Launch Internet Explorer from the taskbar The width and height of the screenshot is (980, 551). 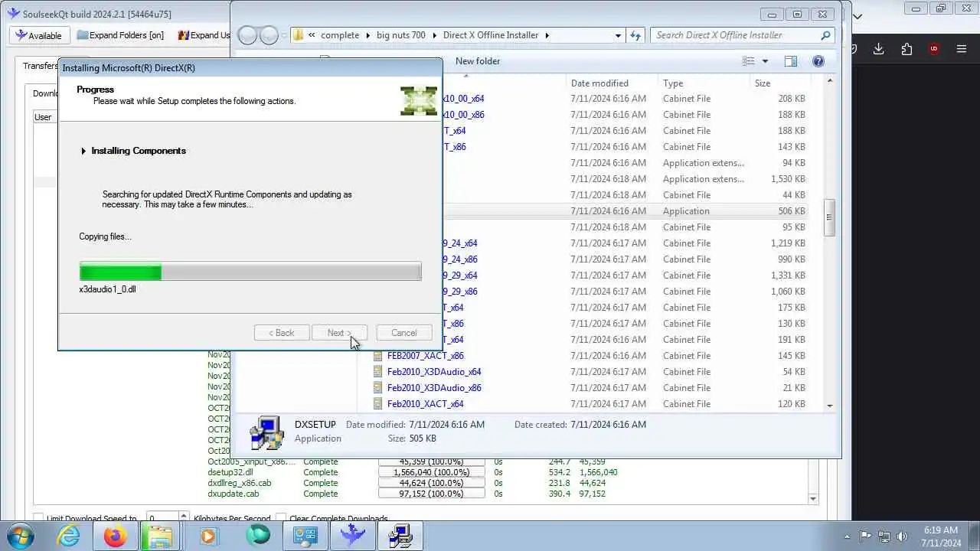click(69, 536)
